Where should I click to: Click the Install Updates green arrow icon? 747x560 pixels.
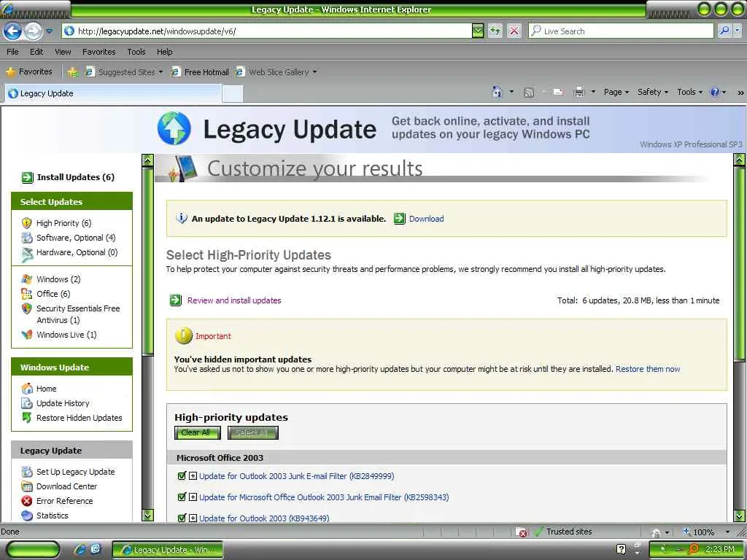pyautogui.click(x=28, y=178)
